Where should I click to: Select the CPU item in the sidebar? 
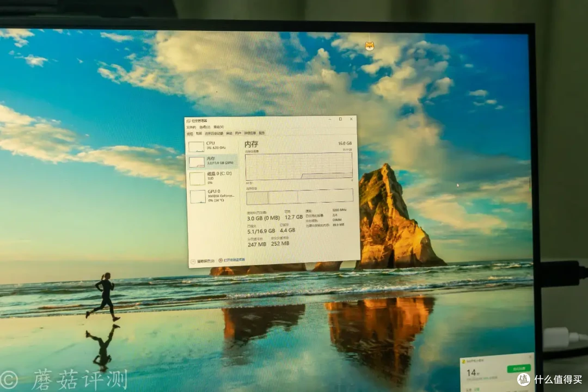click(212, 146)
